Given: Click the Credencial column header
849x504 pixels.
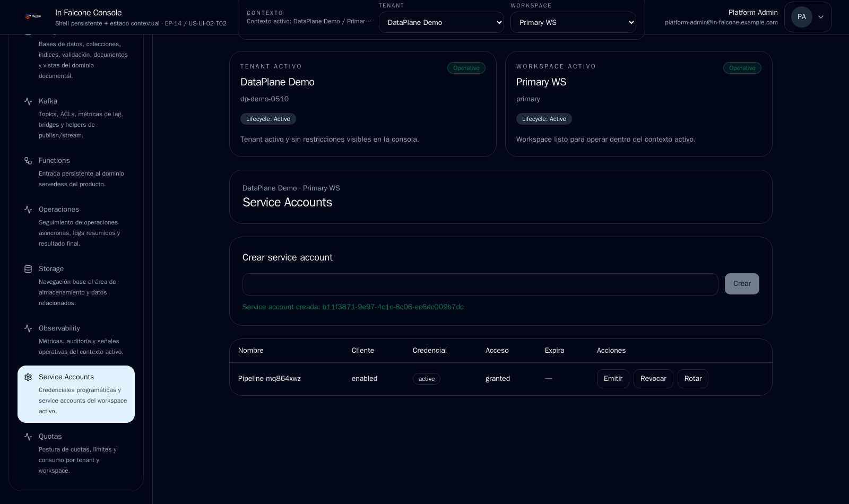Looking at the screenshot, I should [430, 351].
